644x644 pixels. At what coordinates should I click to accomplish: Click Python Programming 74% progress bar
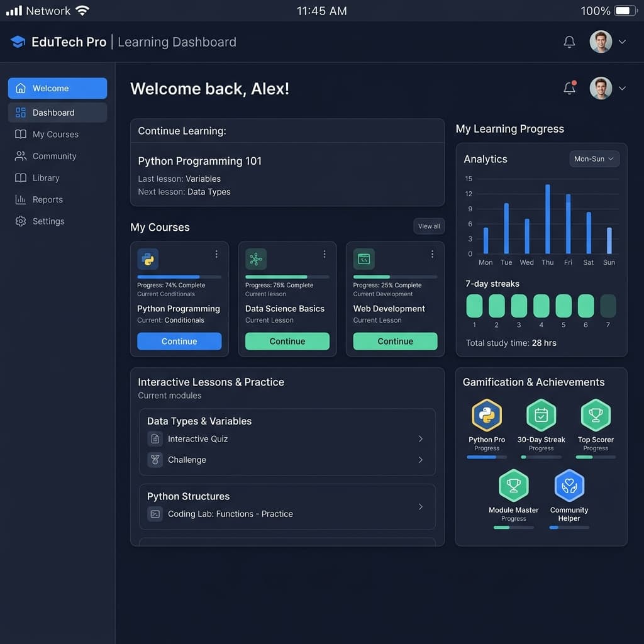(x=179, y=277)
